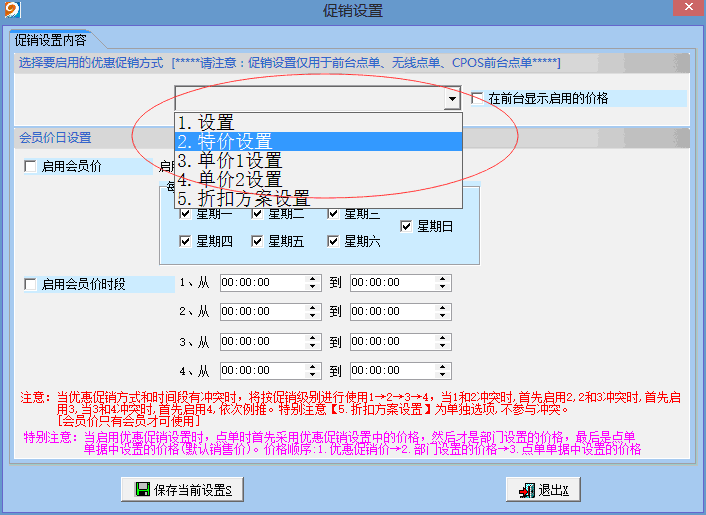Enable 启用会员价时段 checkbox

[x=30, y=284]
